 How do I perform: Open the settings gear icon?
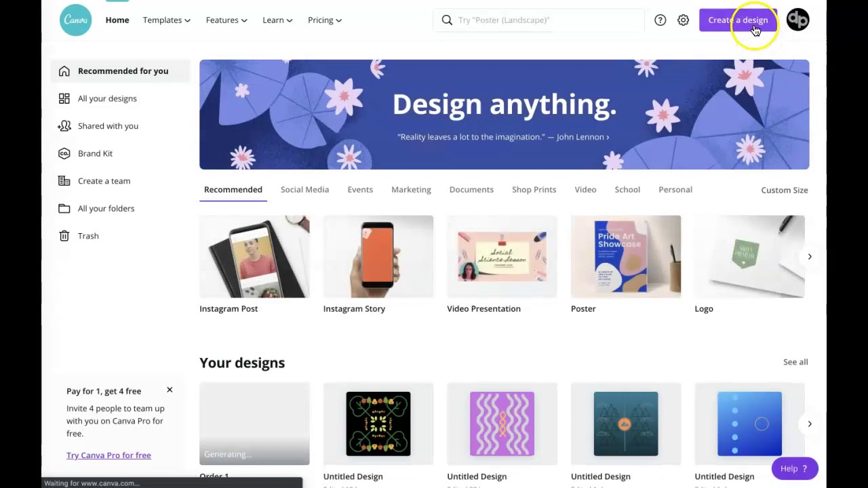tap(683, 20)
